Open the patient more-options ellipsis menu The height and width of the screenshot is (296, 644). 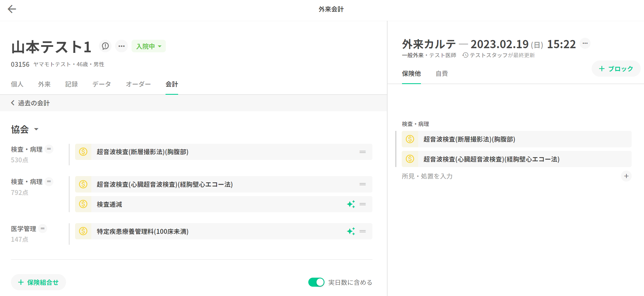[121, 46]
